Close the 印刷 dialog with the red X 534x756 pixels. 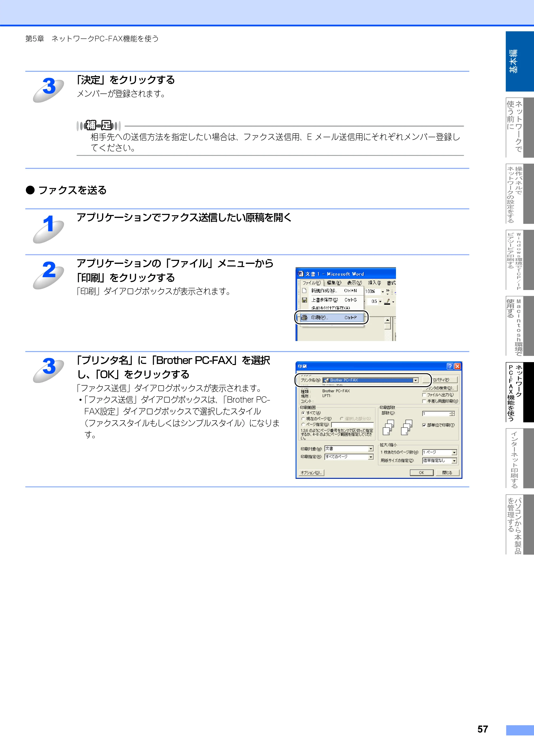coord(457,366)
